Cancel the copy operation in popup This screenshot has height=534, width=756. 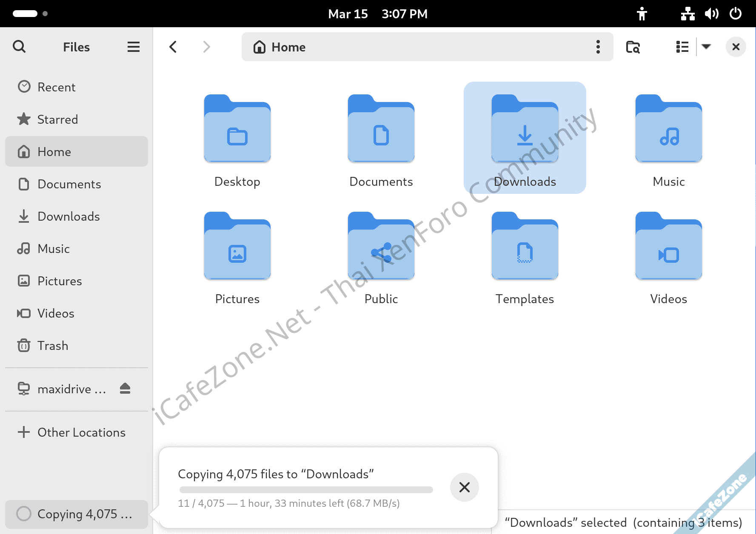click(464, 487)
